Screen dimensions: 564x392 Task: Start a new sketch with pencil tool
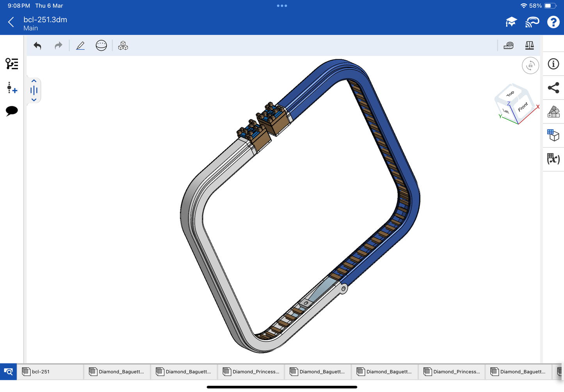click(x=80, y=46)
